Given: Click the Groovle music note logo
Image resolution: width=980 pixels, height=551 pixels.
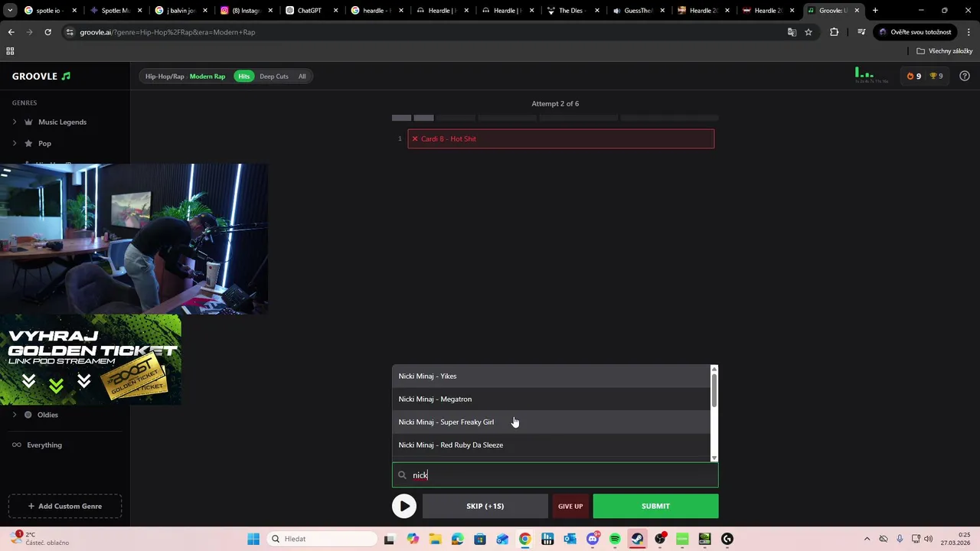Looking at the screenshot, I should coord(66,77).
